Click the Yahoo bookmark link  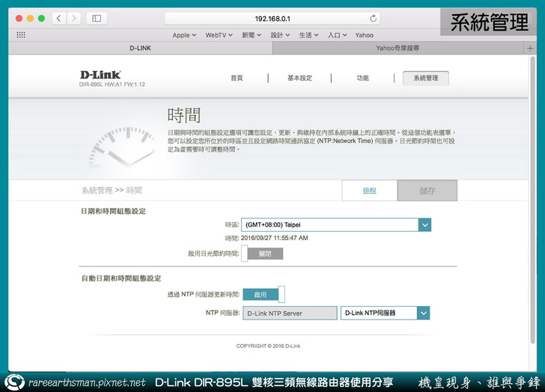click(x=364, y=34)
